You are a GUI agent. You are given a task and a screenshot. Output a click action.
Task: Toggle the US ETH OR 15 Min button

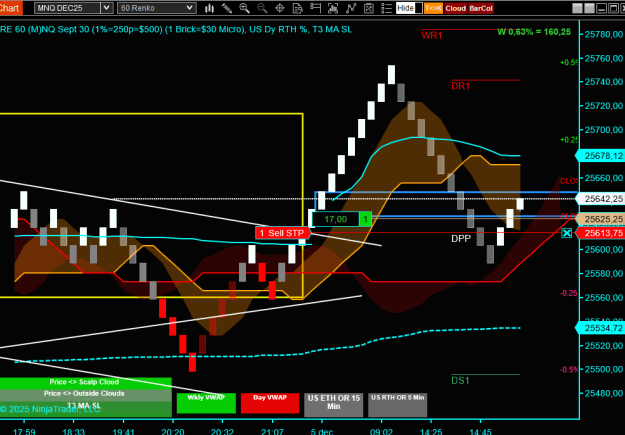(x=334, y=405)
